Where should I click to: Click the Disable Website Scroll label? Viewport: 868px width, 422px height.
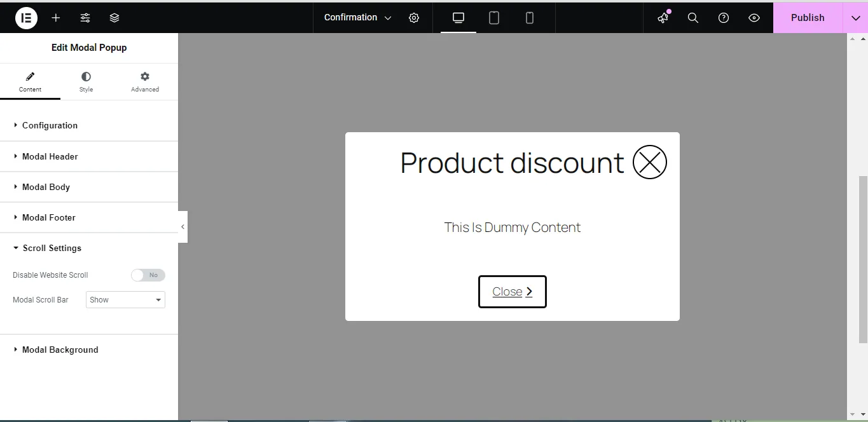50,275
